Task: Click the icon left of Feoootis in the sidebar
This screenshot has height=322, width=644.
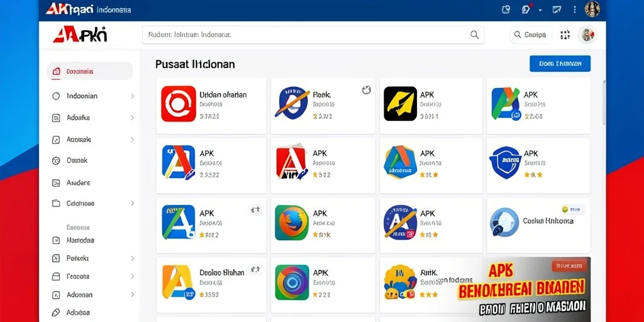Action: pos(56,277)
